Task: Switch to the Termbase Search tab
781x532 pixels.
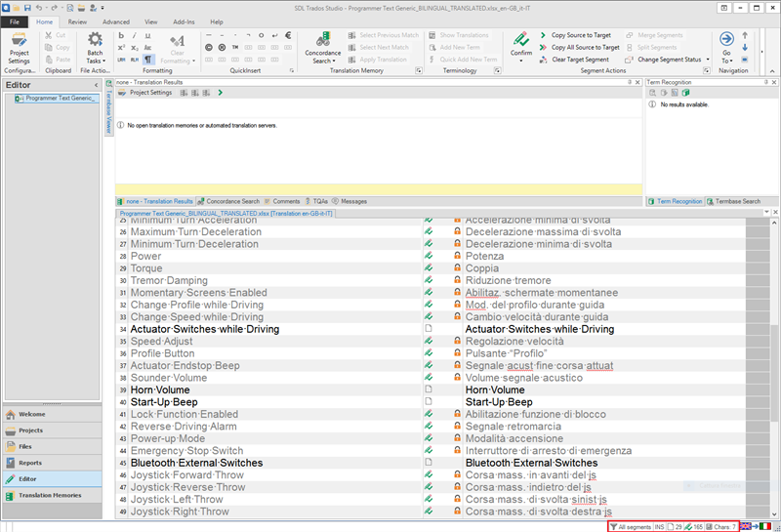Action: point(734,201)
